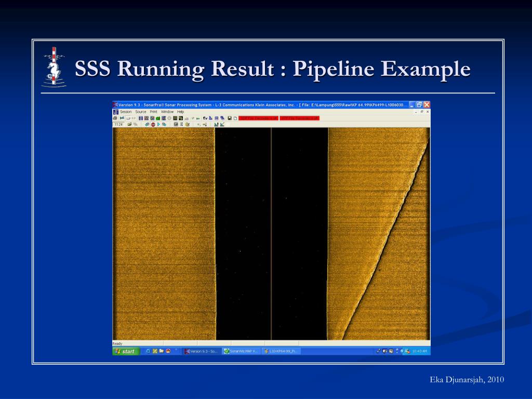The width and height of the screenshot is (532, 399).
Task: Click the center nadir line in water column
Action: click(271, 233)
